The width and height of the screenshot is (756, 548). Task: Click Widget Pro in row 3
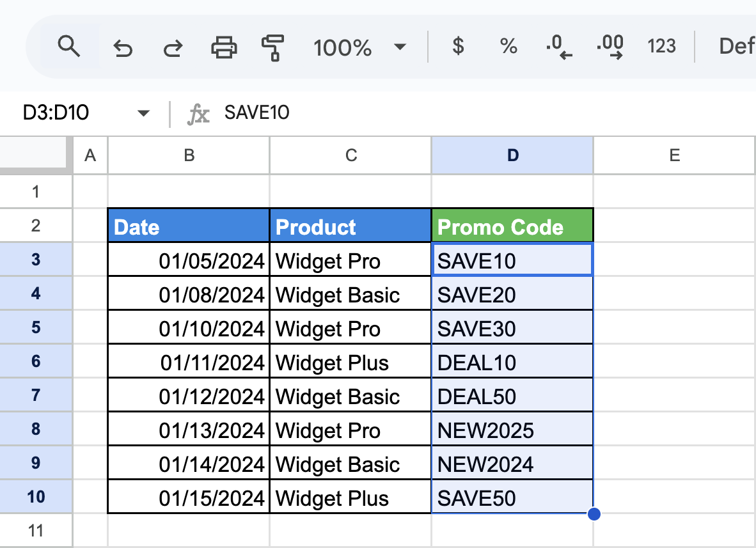[x=350, y=260]
